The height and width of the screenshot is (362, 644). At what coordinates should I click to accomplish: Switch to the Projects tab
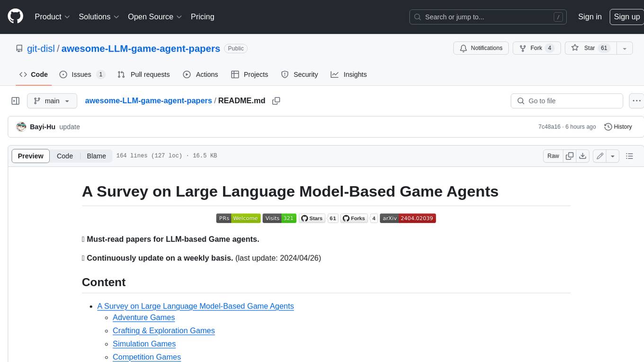250,74
